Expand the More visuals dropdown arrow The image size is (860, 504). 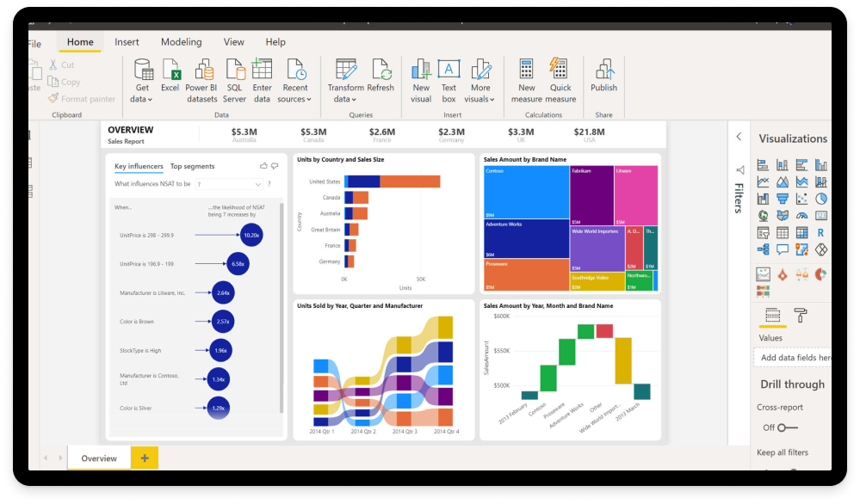[x=492, y=100]
